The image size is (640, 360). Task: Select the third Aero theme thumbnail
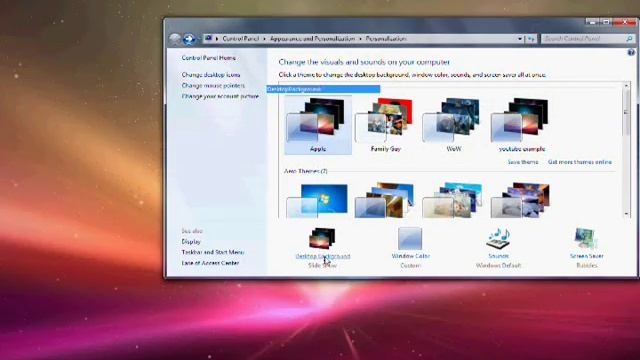click(x=452, y=201)
